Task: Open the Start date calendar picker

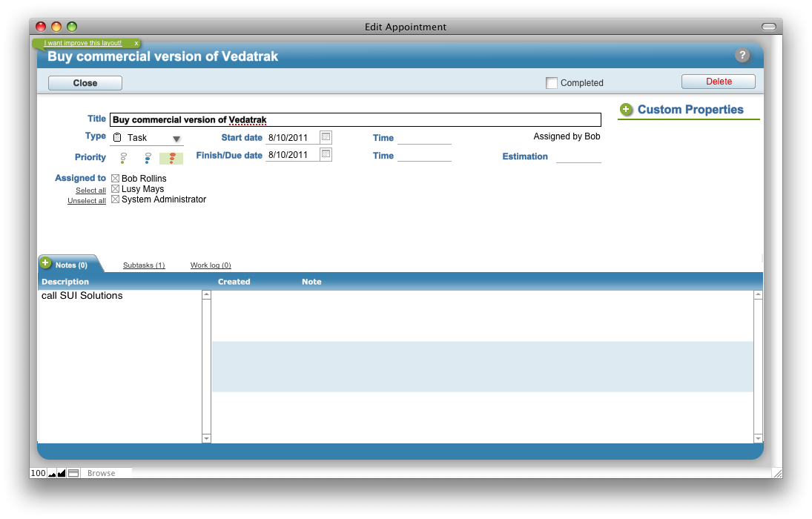Action: [x=326, y=137]
